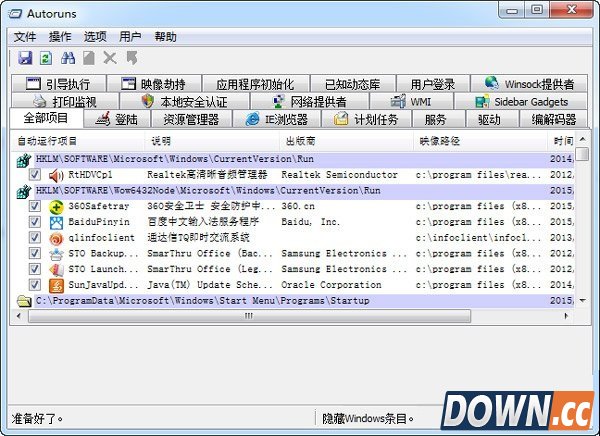Uncheck the STO Backup entry checkbox

click(34, 253)
